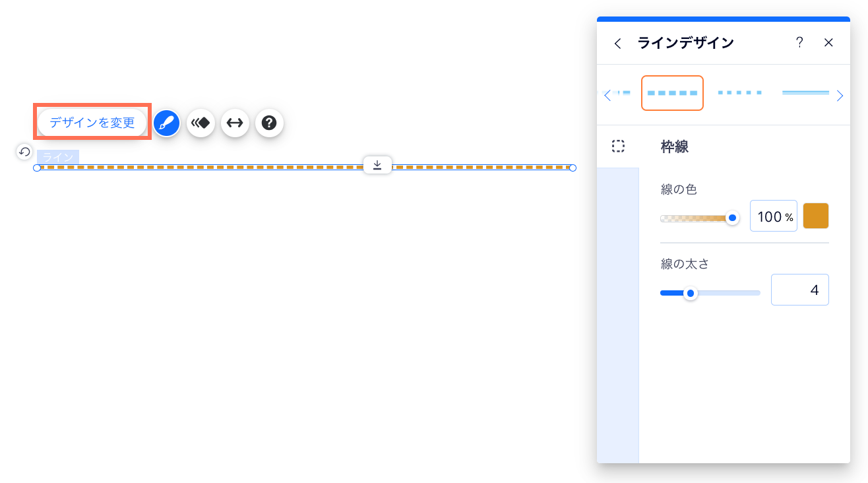Show previous line style presets
This screenshot has height=483, width=868.
pyautogui.click(x=607, y=96)
